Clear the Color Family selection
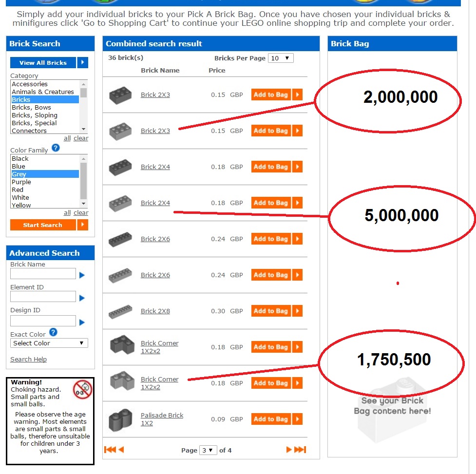 (x=81, y=213)
